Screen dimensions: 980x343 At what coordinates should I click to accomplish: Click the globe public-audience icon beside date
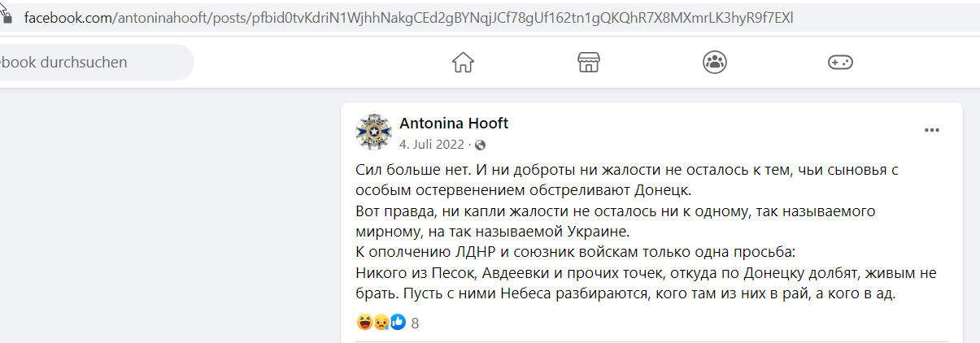(x=480, y=145)
